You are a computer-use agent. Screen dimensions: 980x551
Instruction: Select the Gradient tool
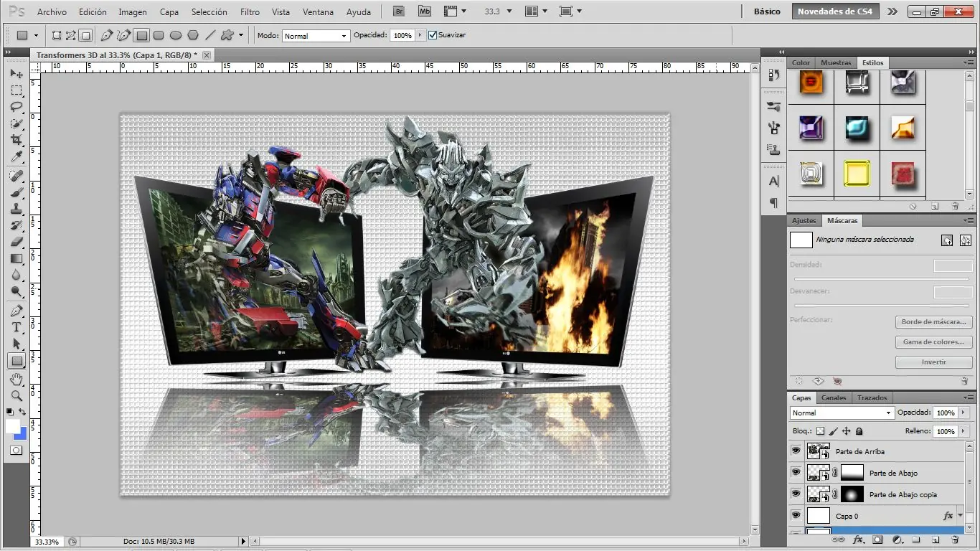click(x=17, y=259)
